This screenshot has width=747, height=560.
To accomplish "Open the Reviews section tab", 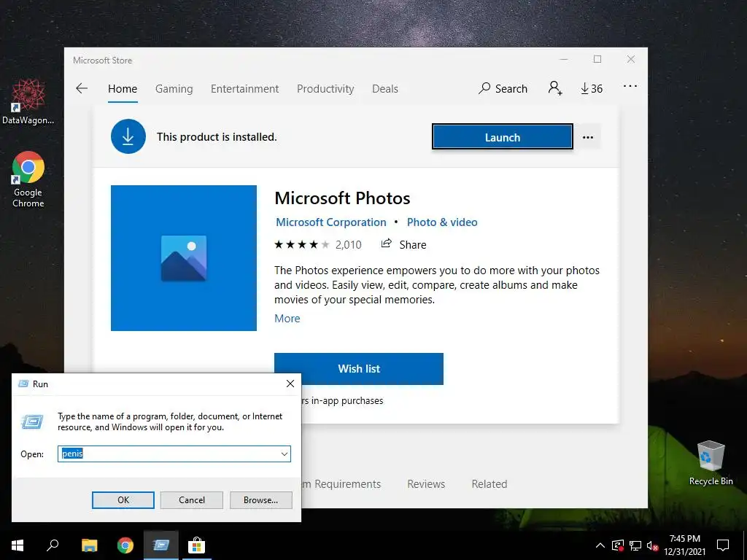I will (426, 484).
